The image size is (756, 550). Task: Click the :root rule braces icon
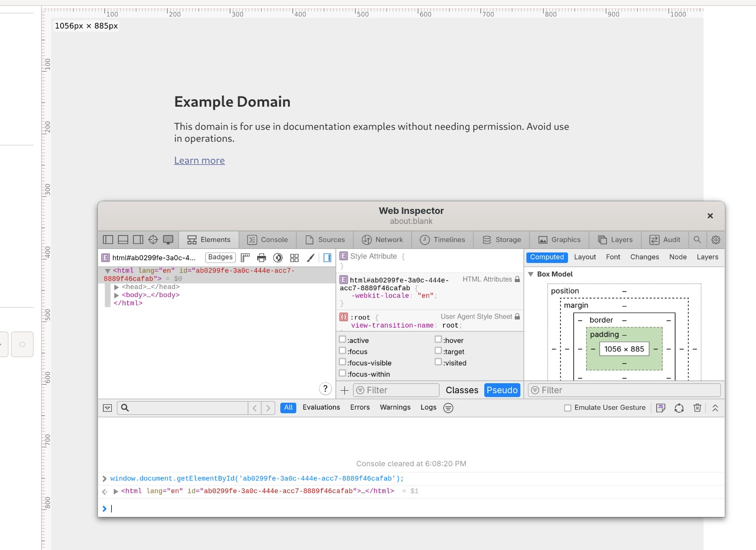[343, 317]
